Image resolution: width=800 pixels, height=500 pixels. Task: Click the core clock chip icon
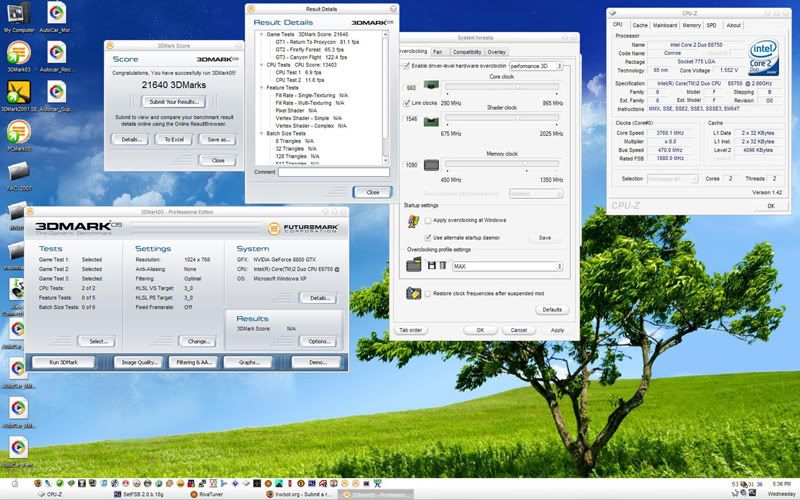(x=431, y=85)
